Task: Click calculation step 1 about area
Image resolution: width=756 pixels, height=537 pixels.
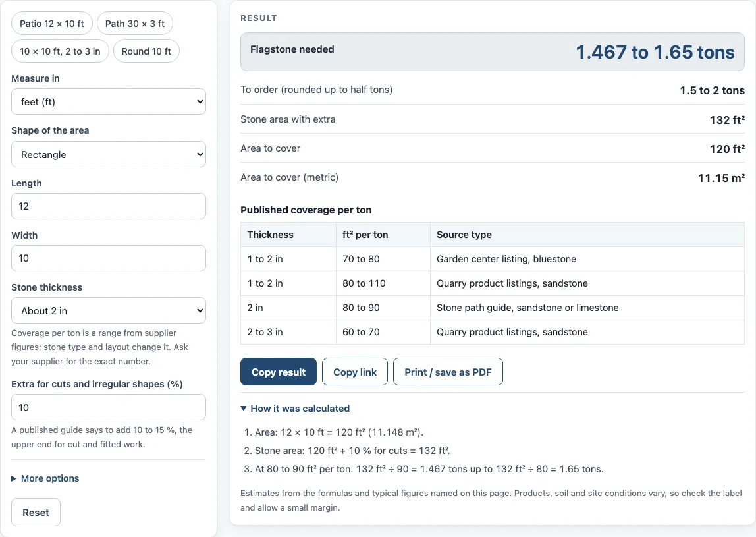Action: pos(339,432)
